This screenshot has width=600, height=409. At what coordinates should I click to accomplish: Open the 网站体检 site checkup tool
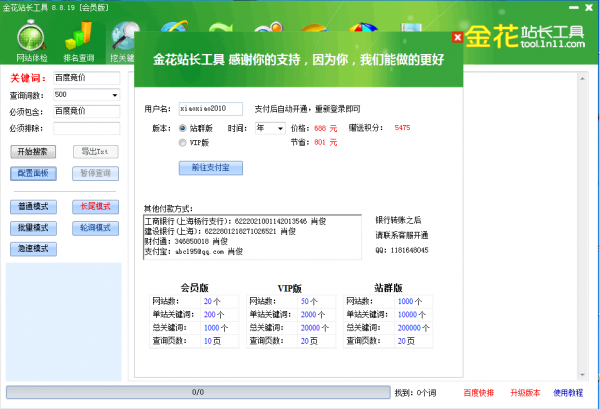32,41
